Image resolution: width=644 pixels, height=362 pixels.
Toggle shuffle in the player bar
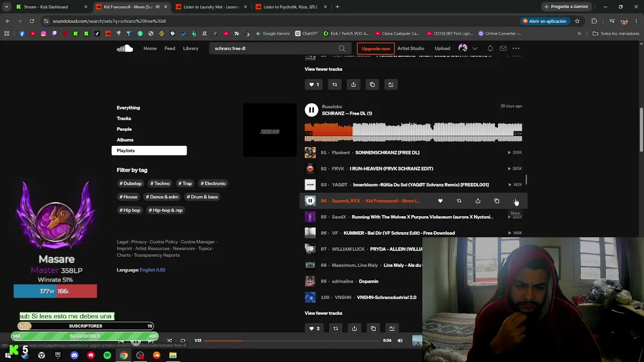(x=169, y=340)
